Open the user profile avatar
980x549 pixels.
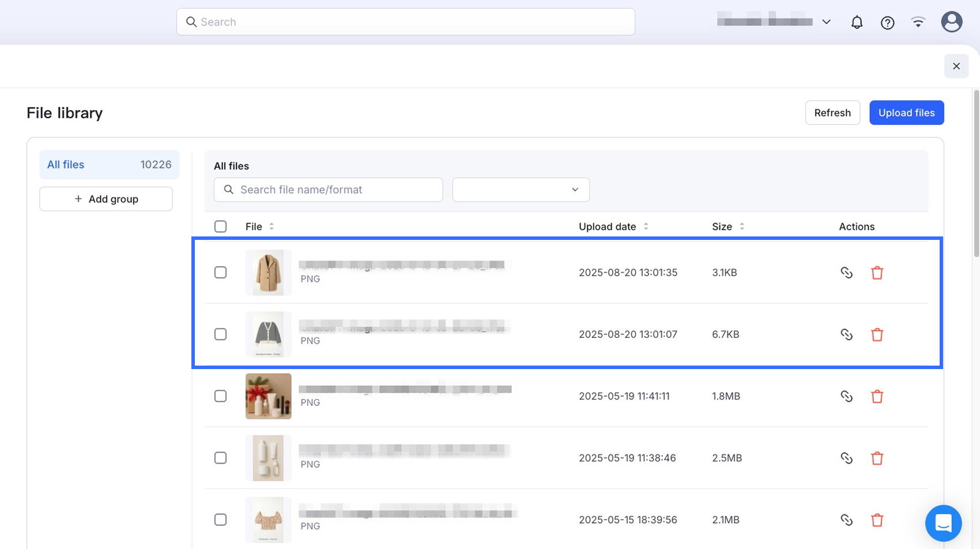pos(951,22)
